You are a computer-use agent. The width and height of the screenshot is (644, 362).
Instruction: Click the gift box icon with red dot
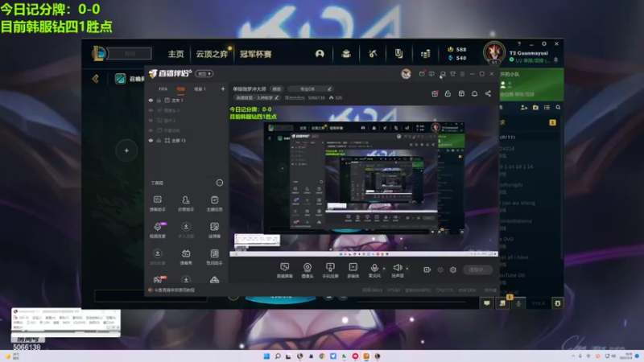tap(435, 93)
